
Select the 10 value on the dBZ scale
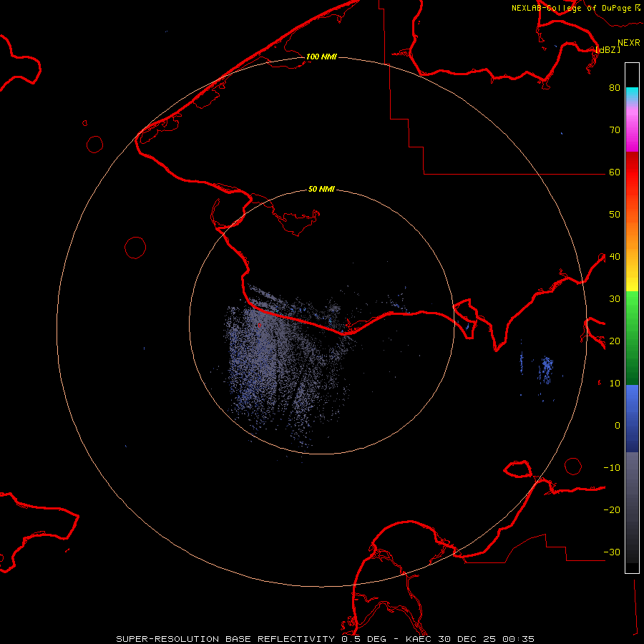click(615, 384)
